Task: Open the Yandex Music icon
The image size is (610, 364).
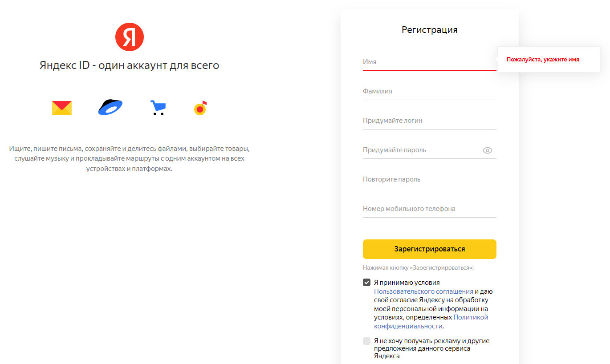Action: [x=200, y=108]
